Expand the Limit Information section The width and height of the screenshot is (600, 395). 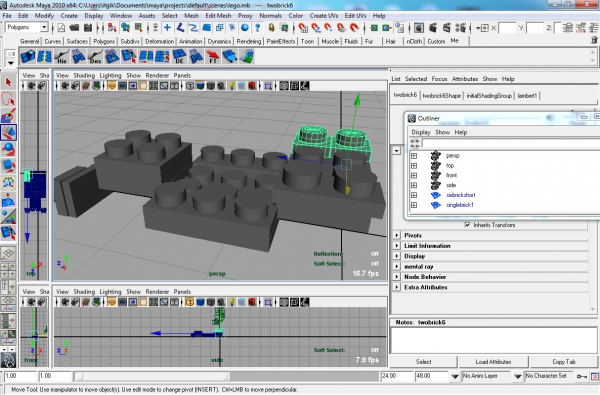(x=397, y=246)
